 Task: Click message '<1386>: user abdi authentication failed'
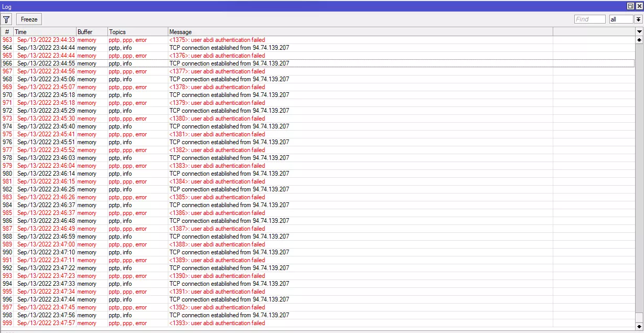(x=217, y=213)
